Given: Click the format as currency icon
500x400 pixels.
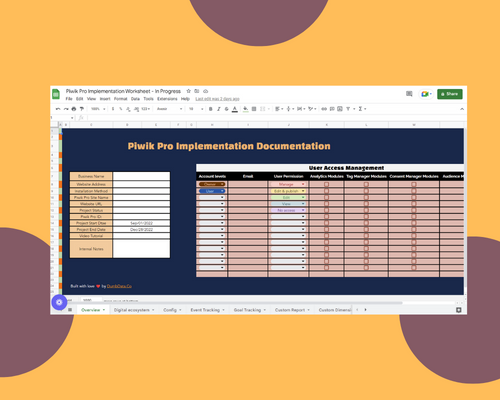Looking at the screenshot, I should [113, 109].
